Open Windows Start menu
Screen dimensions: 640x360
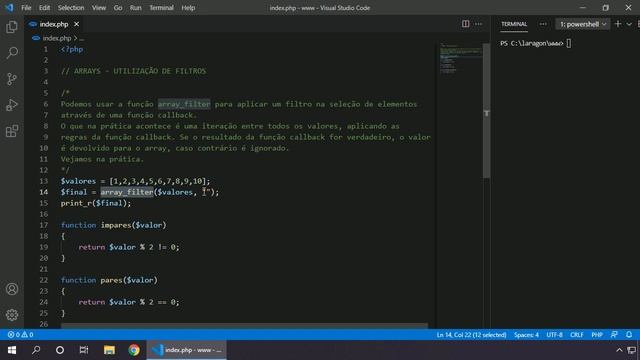(12, 350)
